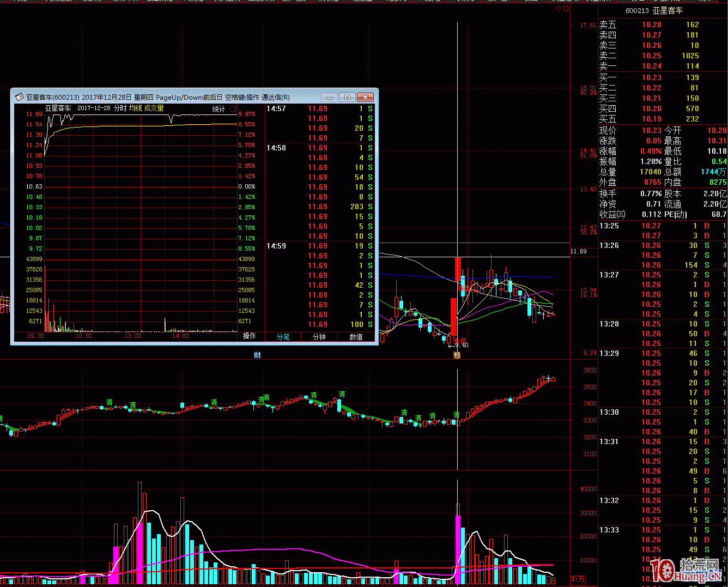This screenshot has width=728, height=587.
Task: Click the 13:25 tick trade row
Action: [x=663, y=226]
